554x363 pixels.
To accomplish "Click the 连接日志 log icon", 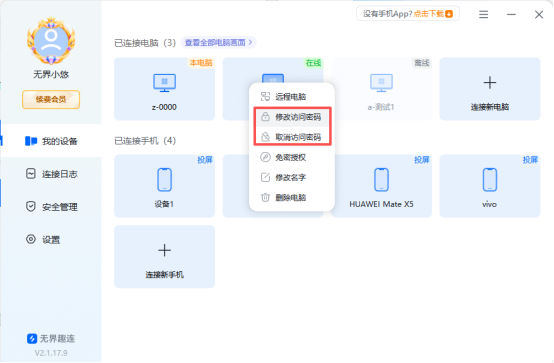I will tap(31, 174).
